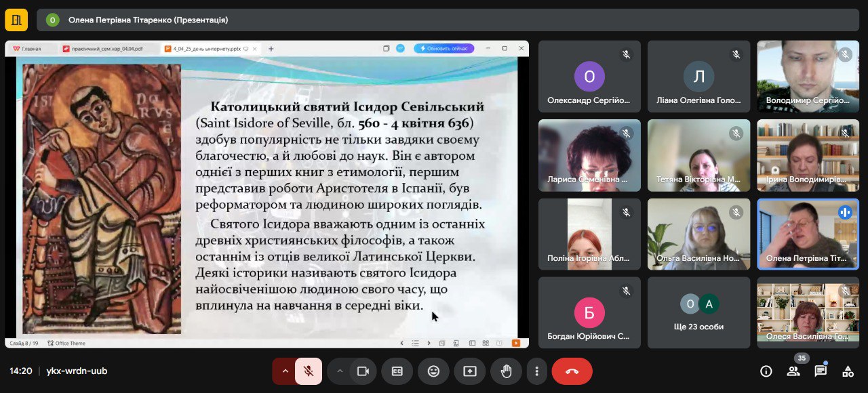868x393 pixels.
Task: Click the screen icon on the pptx tab
Action: click(246, 49)
